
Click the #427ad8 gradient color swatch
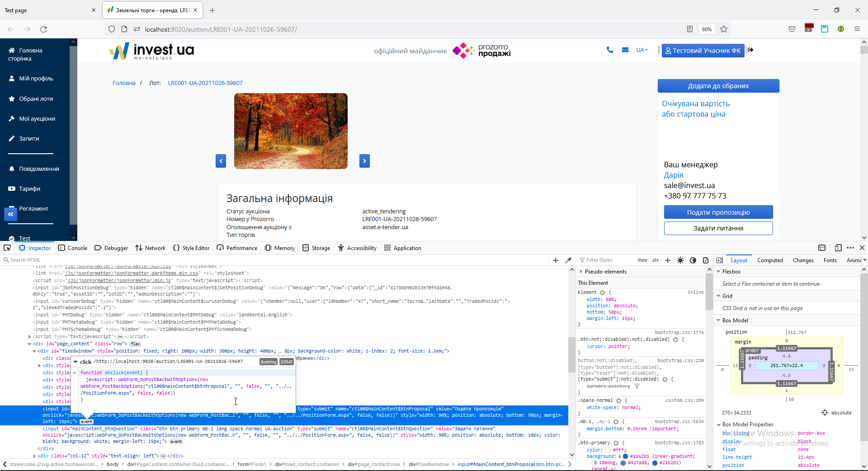pos(623,463)
